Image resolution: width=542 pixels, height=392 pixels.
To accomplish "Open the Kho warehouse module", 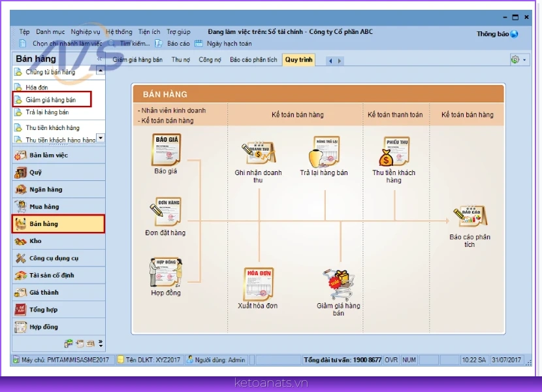I will (58, 241).
